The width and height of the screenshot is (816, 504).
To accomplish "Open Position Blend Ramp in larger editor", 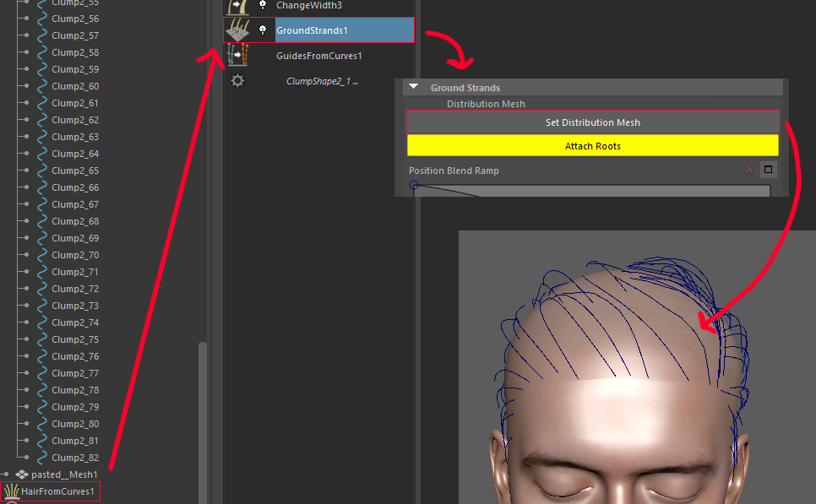I will pyautogui.click(x=768, y=170).
